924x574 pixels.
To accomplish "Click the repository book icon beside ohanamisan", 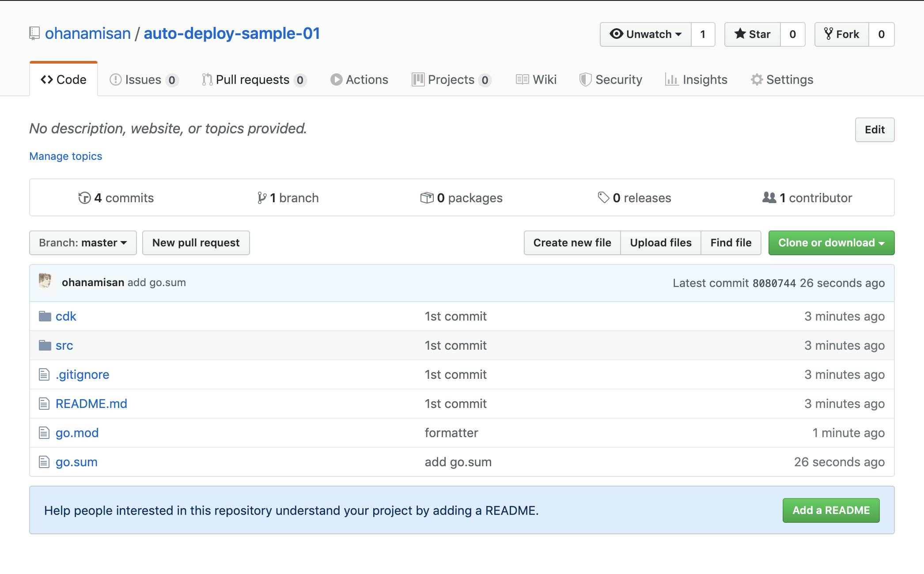I will tap(34, 34).
